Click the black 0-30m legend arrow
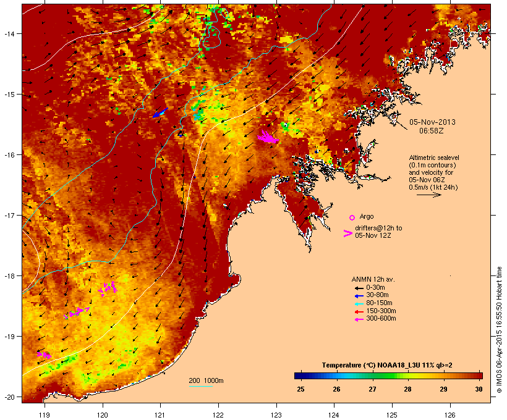507x420 pixels. pos(359,288)
